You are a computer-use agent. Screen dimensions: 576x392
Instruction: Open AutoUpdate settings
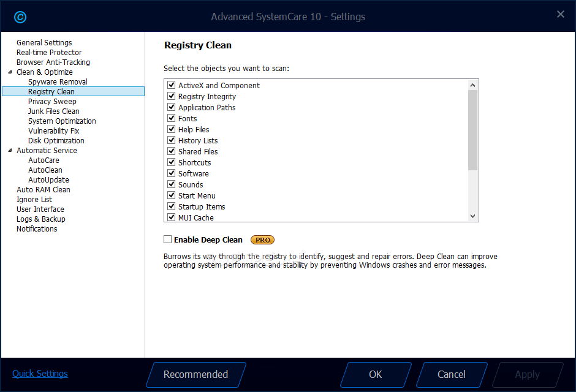[48, 180]
